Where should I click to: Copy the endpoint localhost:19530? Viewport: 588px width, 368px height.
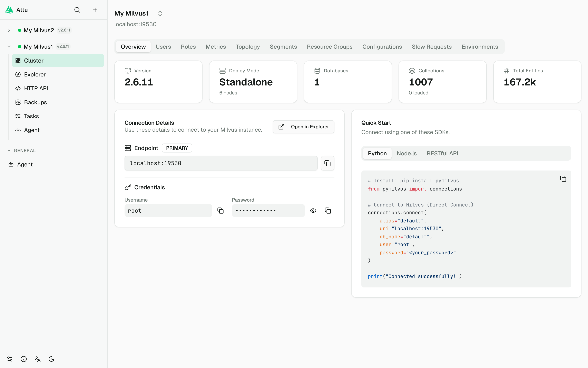coord(327,163)
